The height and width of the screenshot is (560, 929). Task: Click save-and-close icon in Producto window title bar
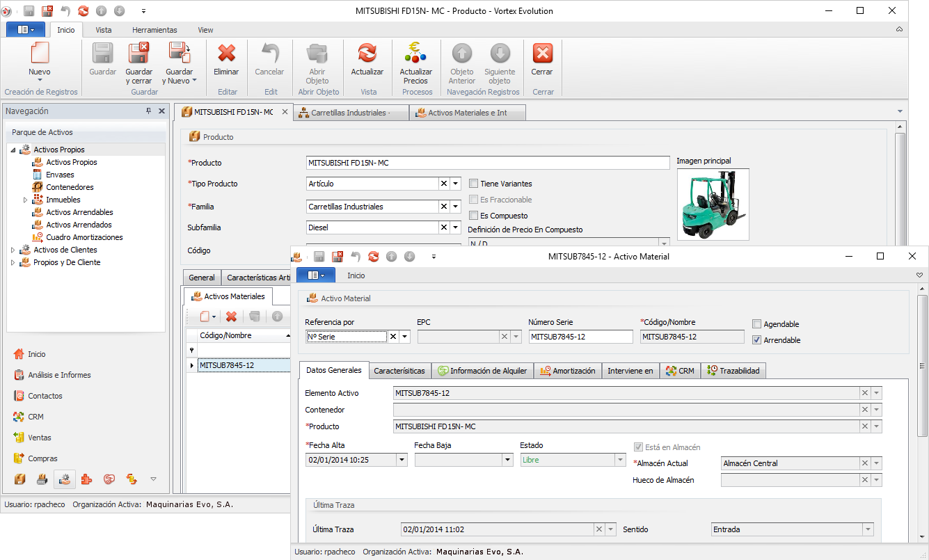47,11
